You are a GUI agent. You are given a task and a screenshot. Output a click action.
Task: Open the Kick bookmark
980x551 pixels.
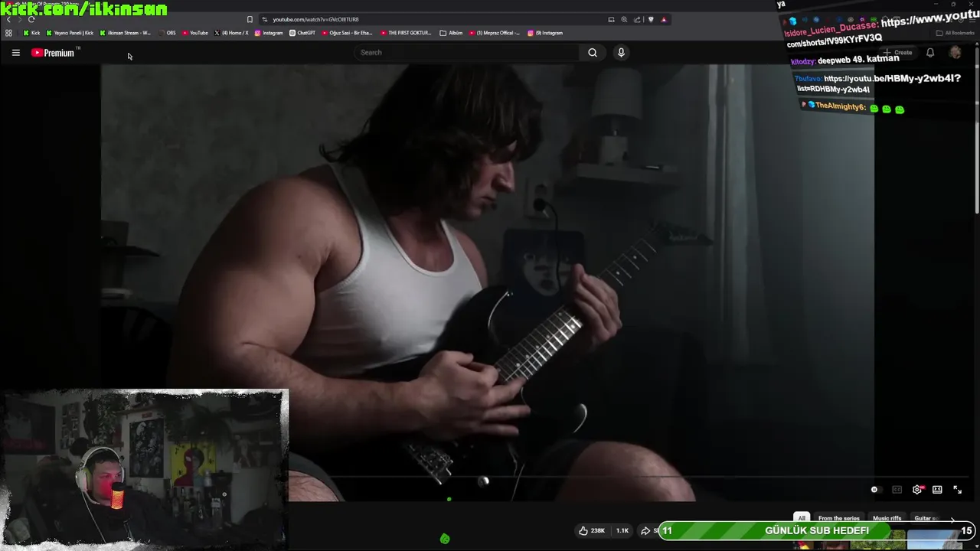(31, 33)
